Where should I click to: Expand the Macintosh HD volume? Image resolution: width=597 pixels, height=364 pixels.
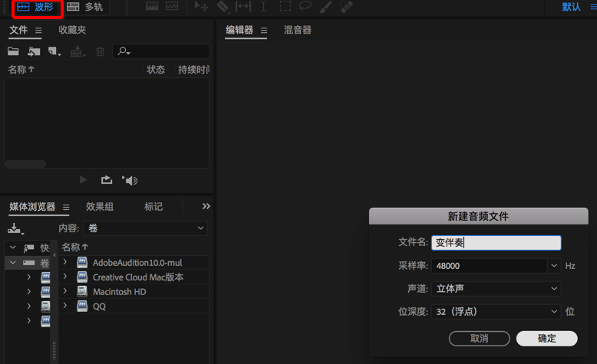[64, 290]
